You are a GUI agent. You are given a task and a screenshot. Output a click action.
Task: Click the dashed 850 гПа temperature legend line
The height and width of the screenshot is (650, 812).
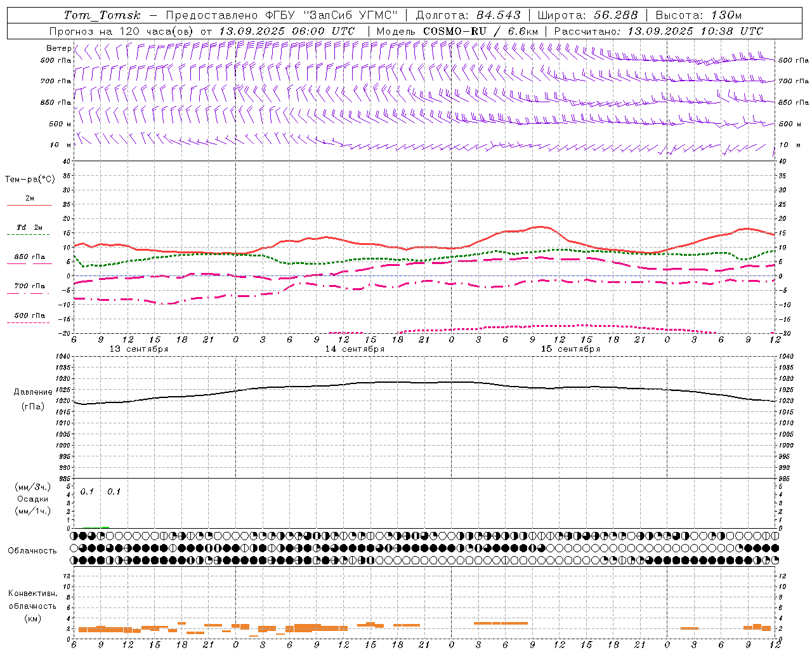(29, 263)
